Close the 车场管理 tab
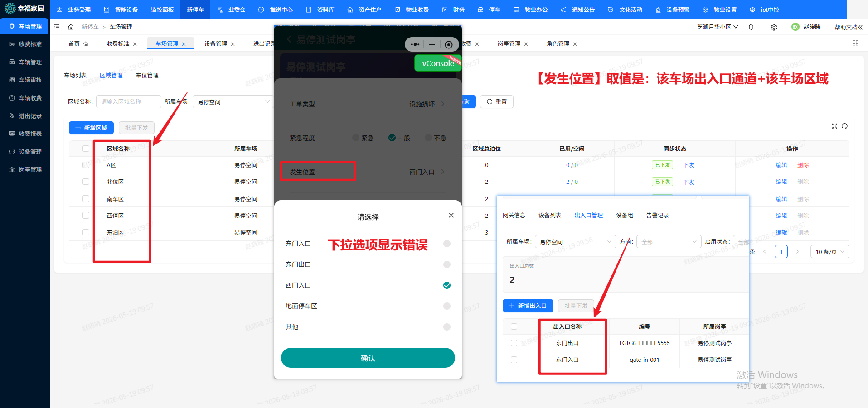This screenshot has width=868, height=408. (x=184, y=44)
